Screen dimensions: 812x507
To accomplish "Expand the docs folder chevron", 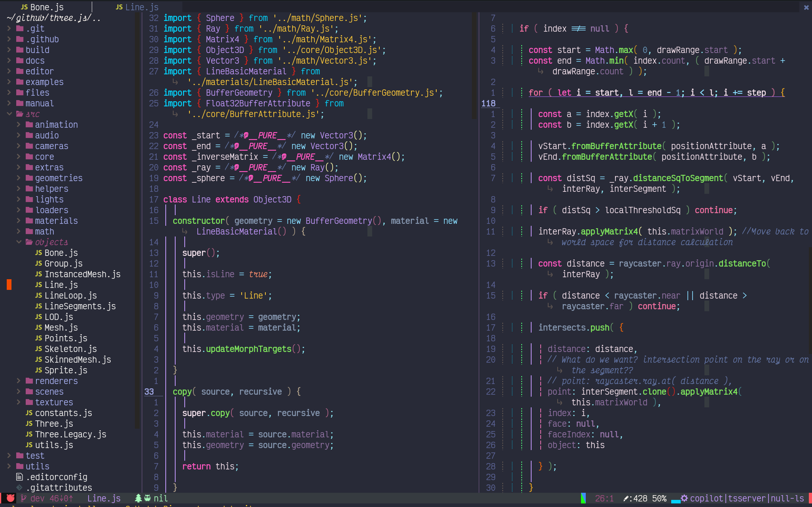I will click(x=9, y=61).
